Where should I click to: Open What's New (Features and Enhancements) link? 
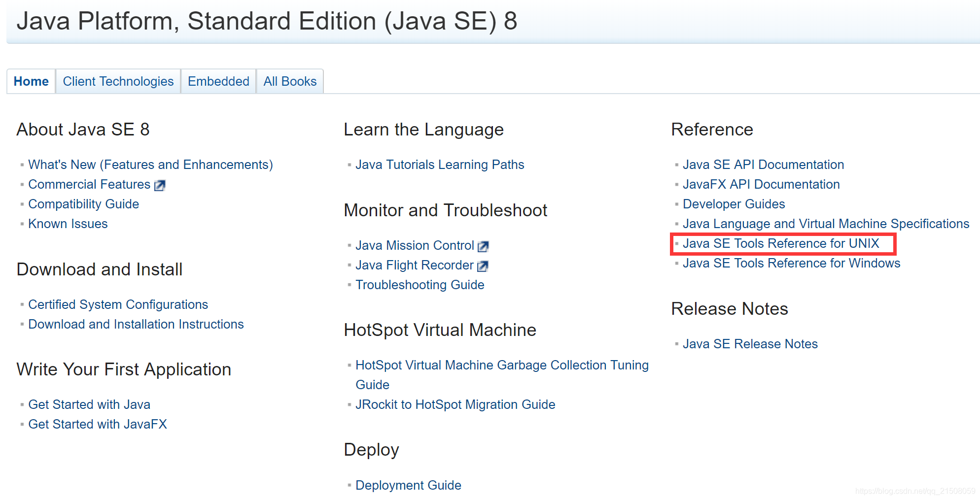pyautogui.click(x=150, y=165)
